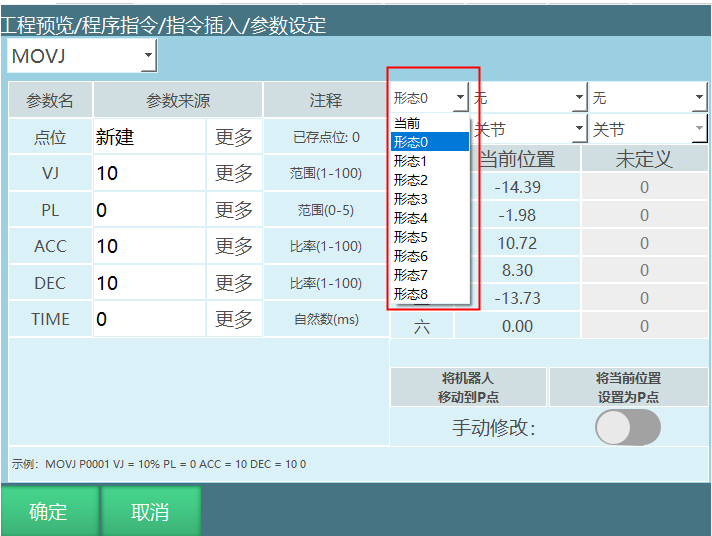
Task: Select 形态8 in the dropdown list
Action: pos(410,294)
